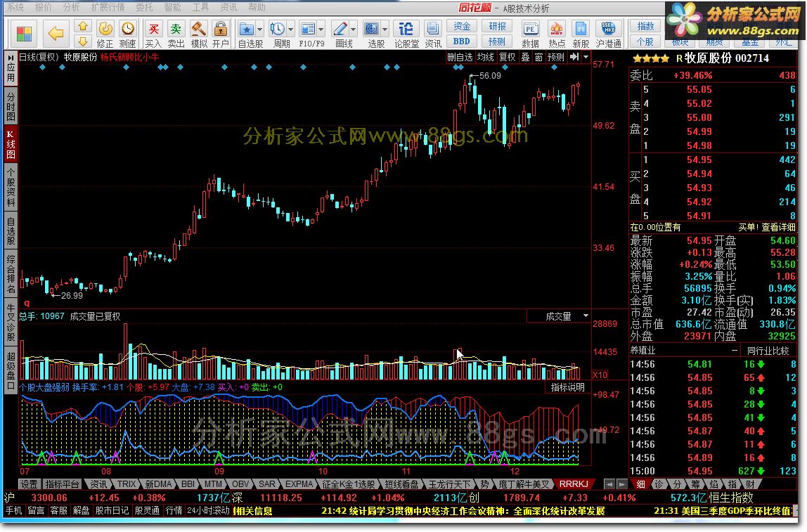Expand the 选股 dropdown arrow
The width and height of the screenshot is (807, 532).
tap(385, 30)
